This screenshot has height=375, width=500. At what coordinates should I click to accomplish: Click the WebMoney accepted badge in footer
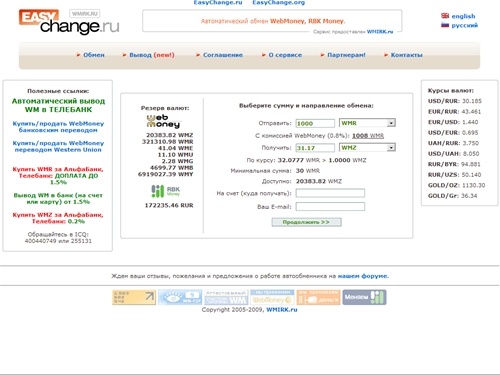[272, 297]
